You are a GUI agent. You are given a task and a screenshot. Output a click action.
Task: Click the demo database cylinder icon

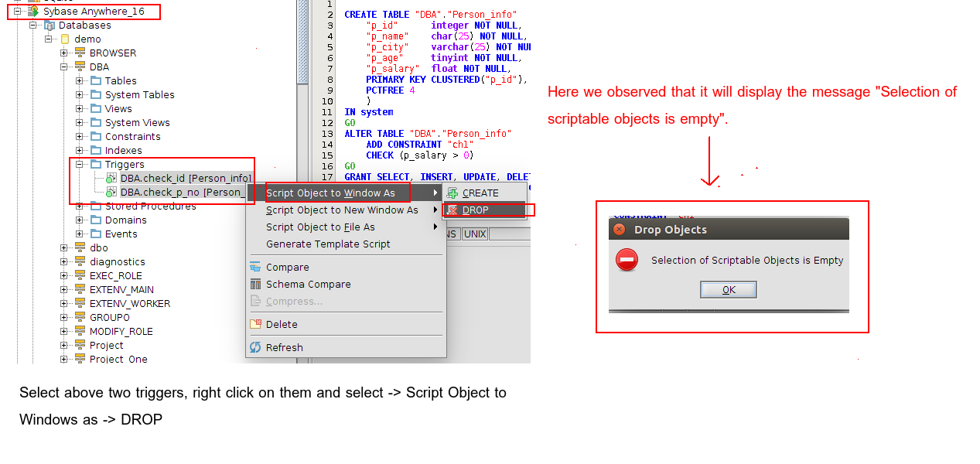pyautogui.click(x=65, y=39)
